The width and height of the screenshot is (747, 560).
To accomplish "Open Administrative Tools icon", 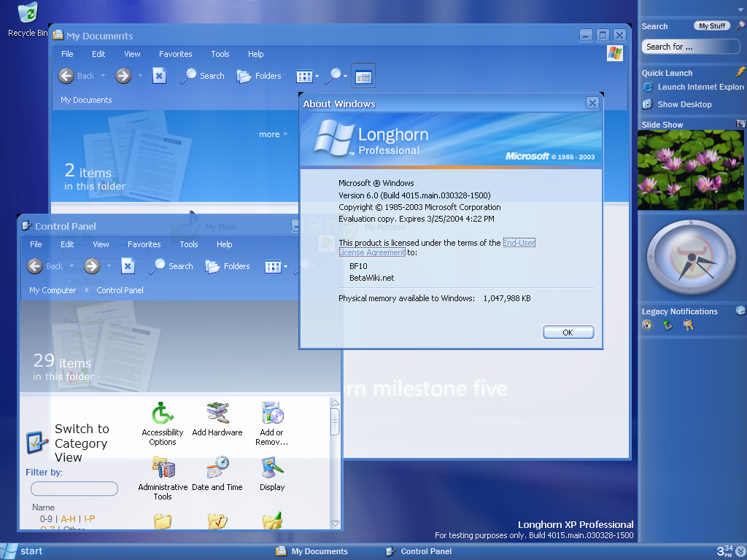I will (x=163, y=469).
